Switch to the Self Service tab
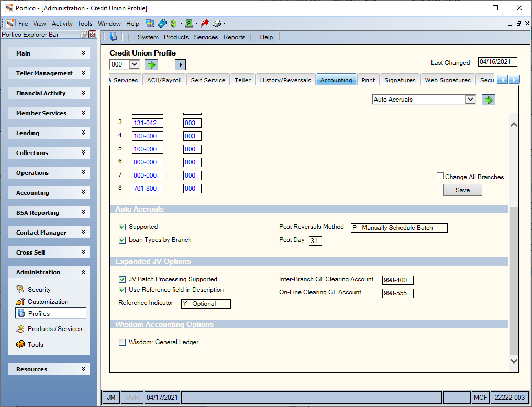This screenshot has width=532, height=407. pos(208,80)
